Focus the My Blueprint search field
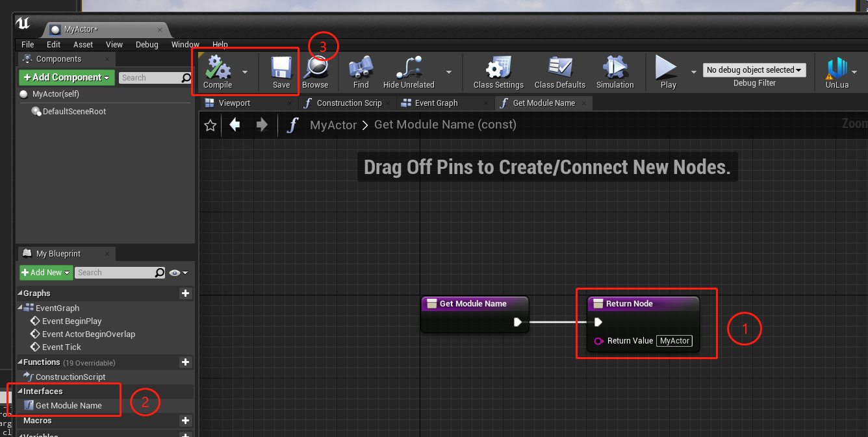 [114, 273]
